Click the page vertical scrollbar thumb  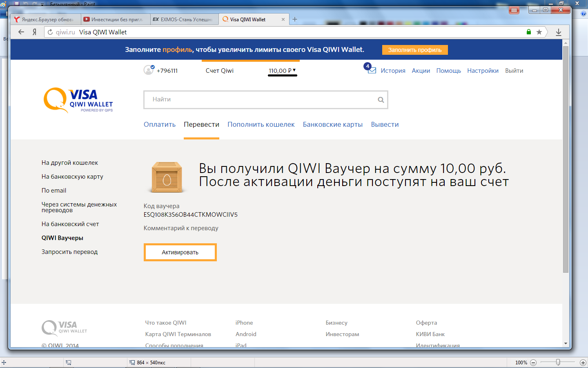point(566,159)
